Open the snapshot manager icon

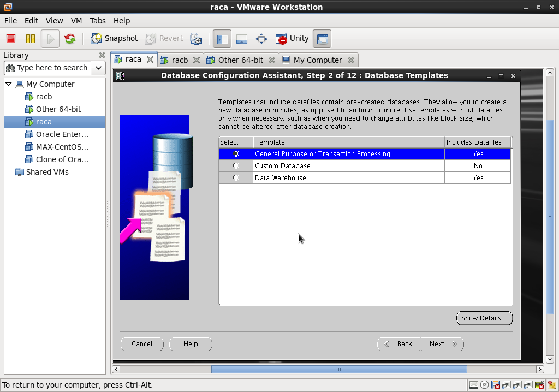click(x=196, y=39)
